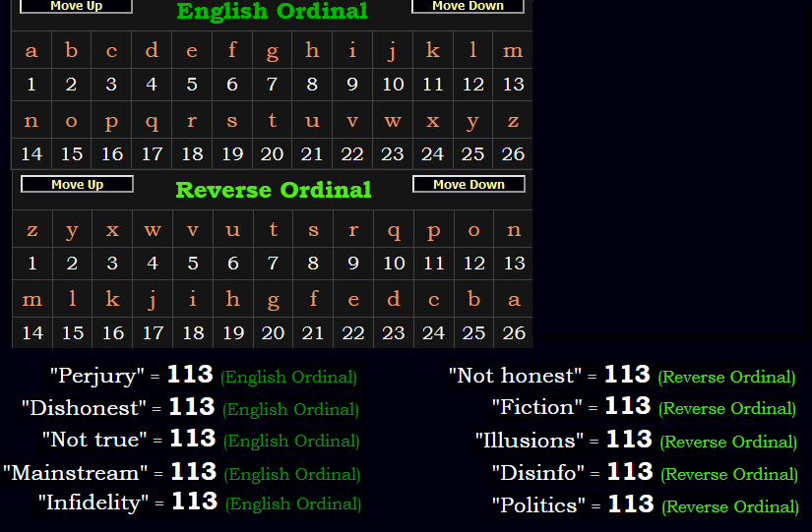The height and width of the screenshot is (532, 812).
Task: Click (Reverse Ordinal) label next to "Illusions"
Action: pos(728,442)
